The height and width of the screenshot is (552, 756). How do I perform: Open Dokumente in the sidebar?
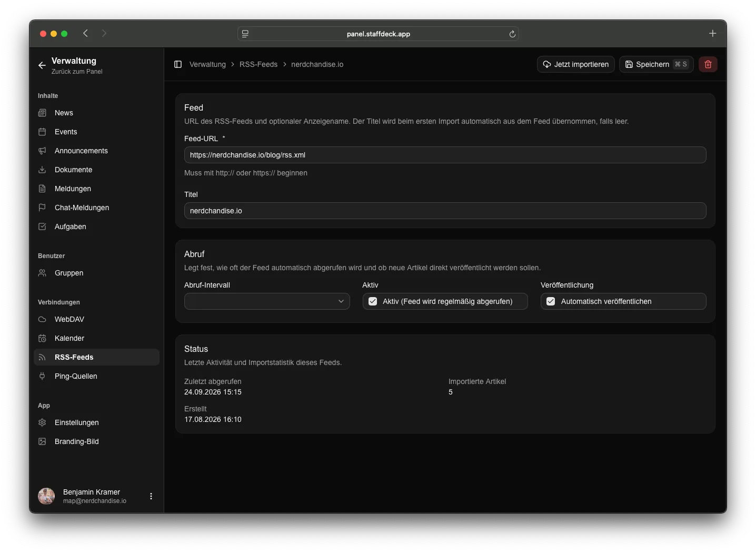96,170
